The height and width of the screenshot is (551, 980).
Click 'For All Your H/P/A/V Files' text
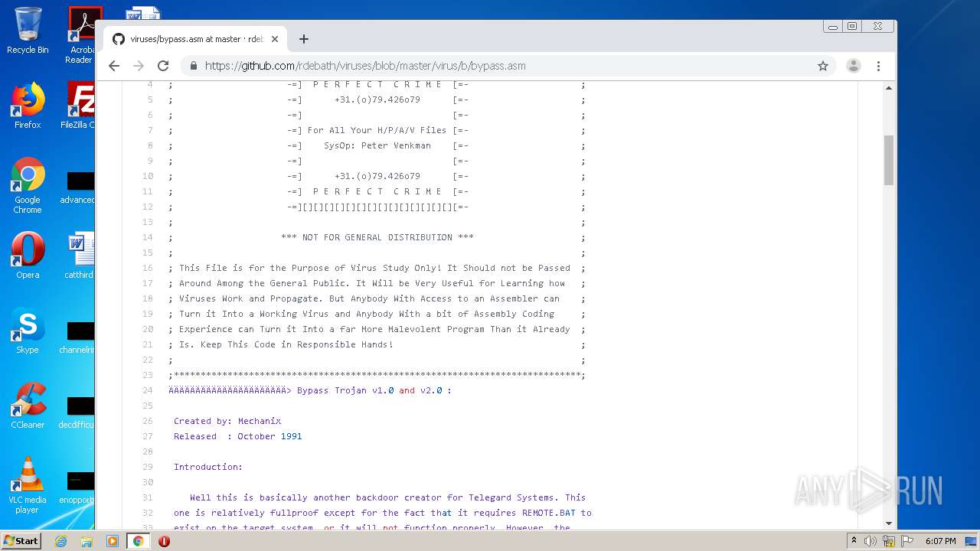click(377, 130)
